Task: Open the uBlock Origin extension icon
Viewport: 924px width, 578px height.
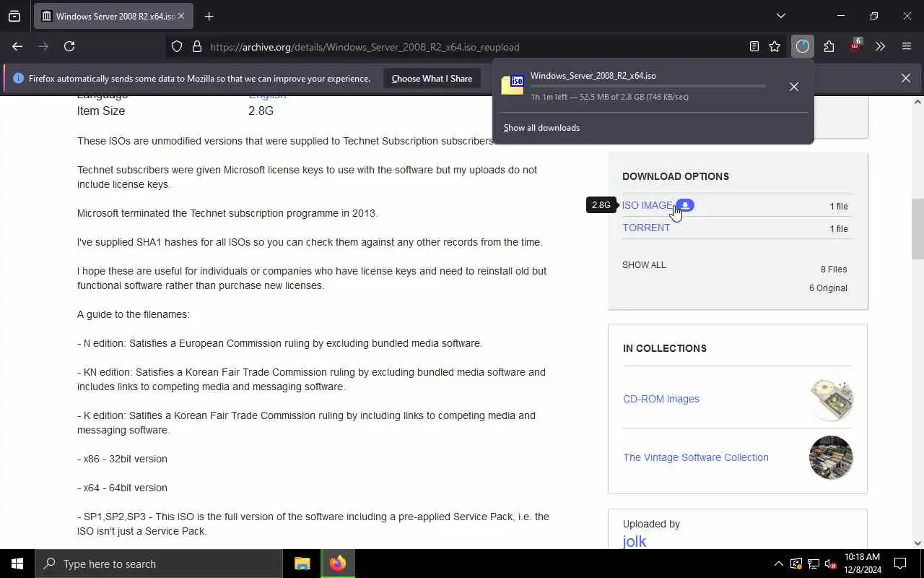Action: click(855, 46)
